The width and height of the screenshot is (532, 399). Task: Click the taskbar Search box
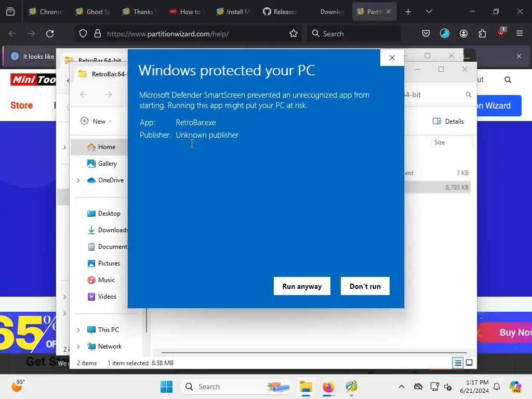click(236, 387)
